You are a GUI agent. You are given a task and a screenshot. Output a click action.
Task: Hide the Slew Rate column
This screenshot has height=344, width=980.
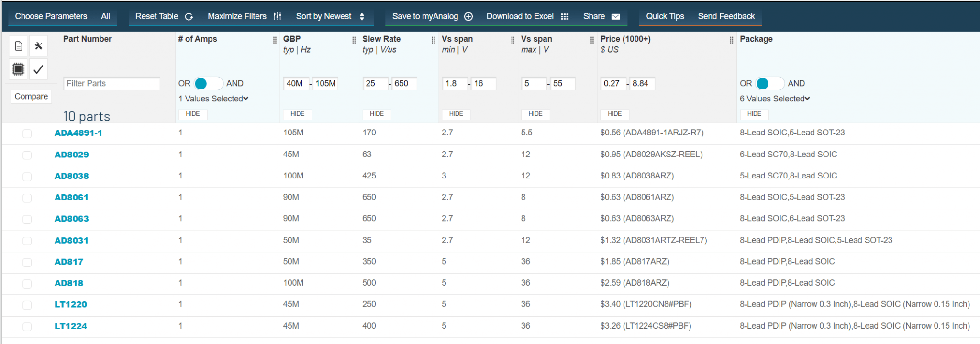point(377,114)
